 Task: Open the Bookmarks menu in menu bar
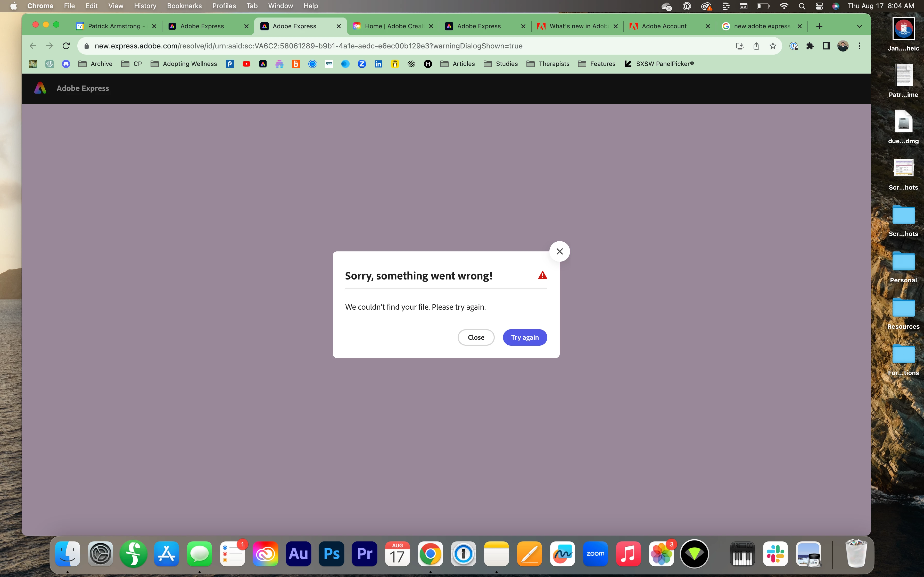pos(184,6)
